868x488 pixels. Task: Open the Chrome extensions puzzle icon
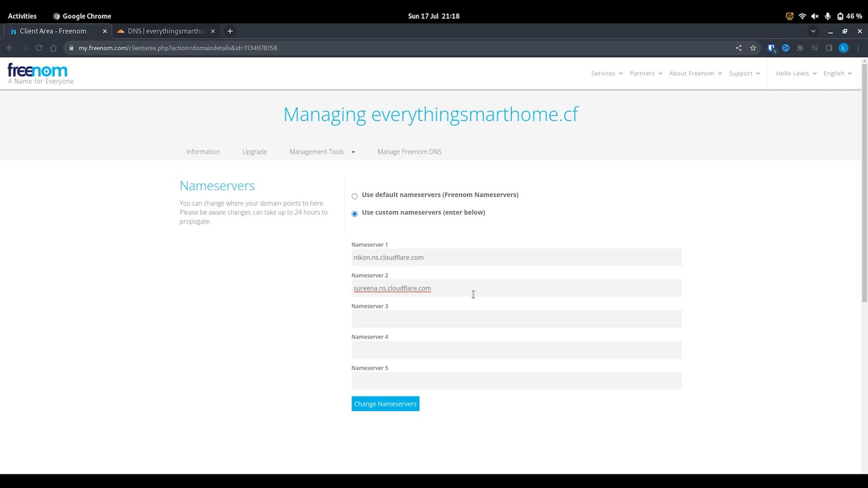click(800, 48)
